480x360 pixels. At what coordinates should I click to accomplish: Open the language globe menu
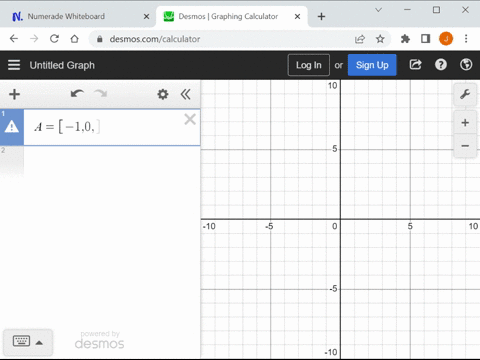point(466,65)
